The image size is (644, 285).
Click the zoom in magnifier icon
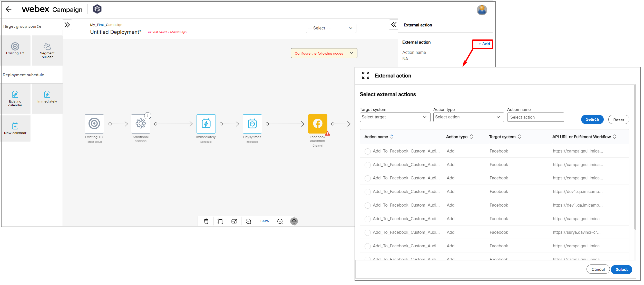280,221
